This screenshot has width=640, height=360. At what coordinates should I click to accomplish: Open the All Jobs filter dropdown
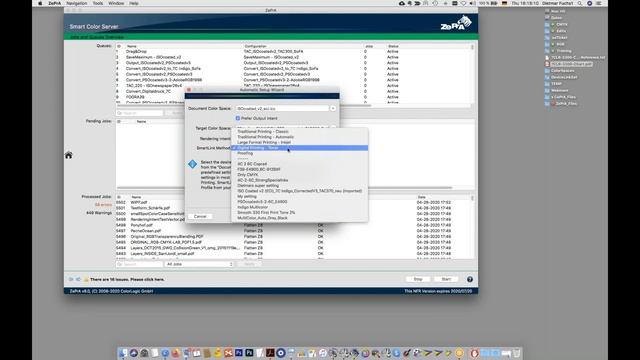199,264
